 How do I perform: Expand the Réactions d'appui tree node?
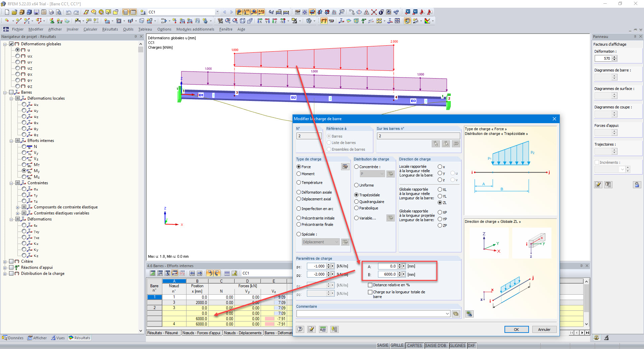pos(5,267)
